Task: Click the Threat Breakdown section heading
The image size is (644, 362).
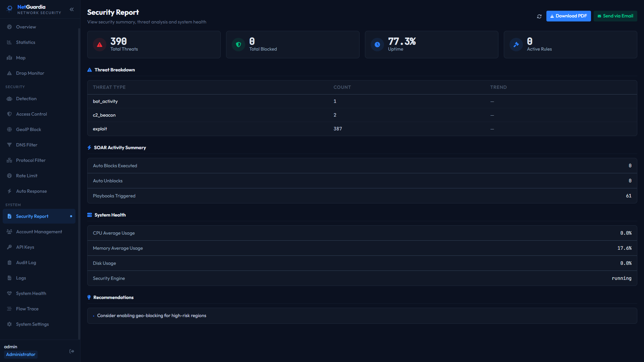Action: [115, 70]
